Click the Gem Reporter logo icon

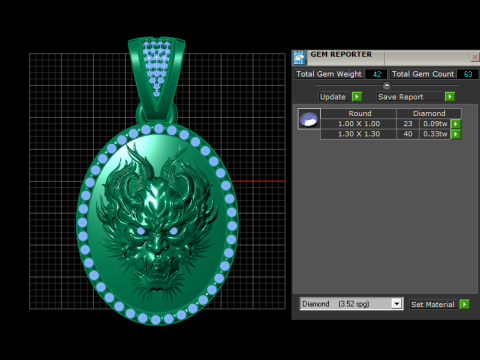[299, 58]
